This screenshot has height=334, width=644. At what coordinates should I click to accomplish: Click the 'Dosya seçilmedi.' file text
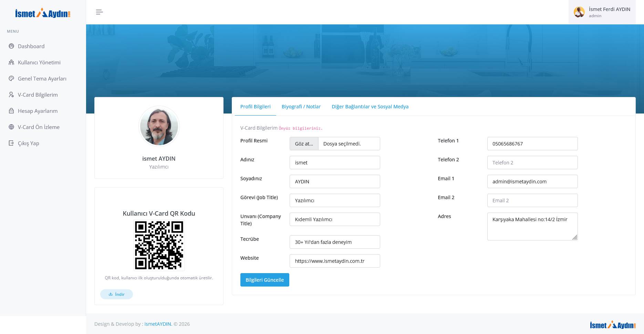click(342, 144)
